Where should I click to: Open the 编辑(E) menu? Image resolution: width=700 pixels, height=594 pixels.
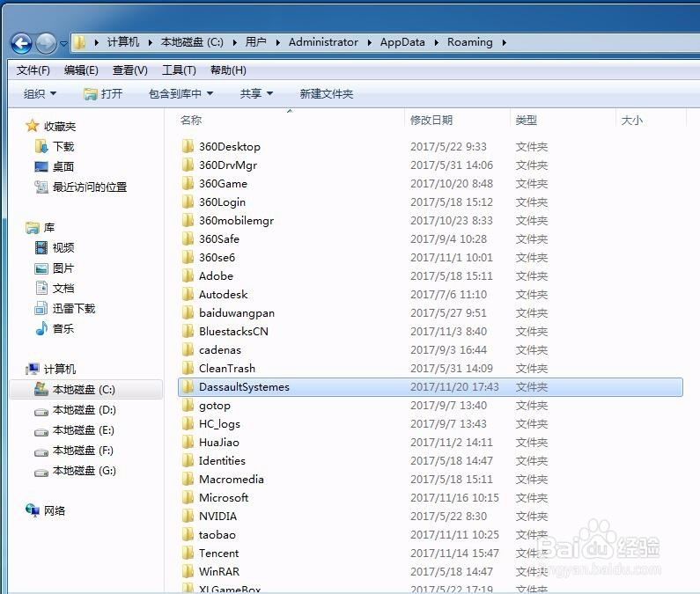(81, 70)
